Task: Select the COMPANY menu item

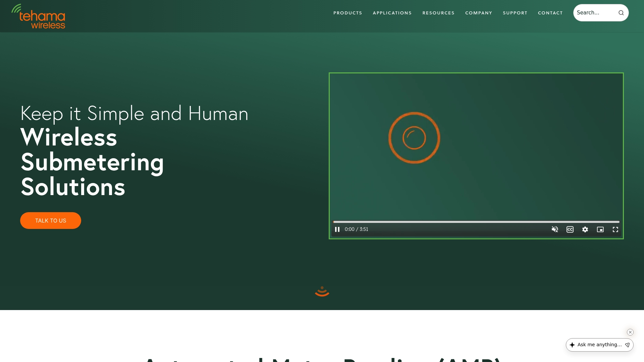Action: tap(479, 13)
